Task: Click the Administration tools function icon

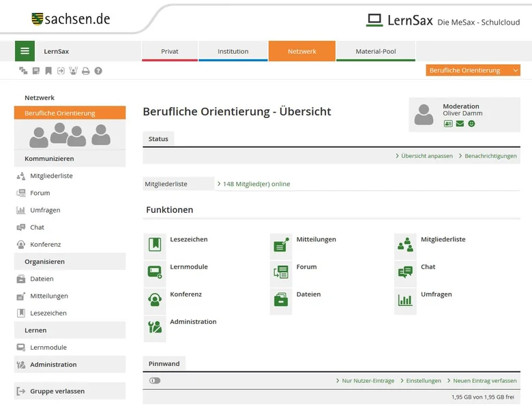Action: (x=155, y=327)
